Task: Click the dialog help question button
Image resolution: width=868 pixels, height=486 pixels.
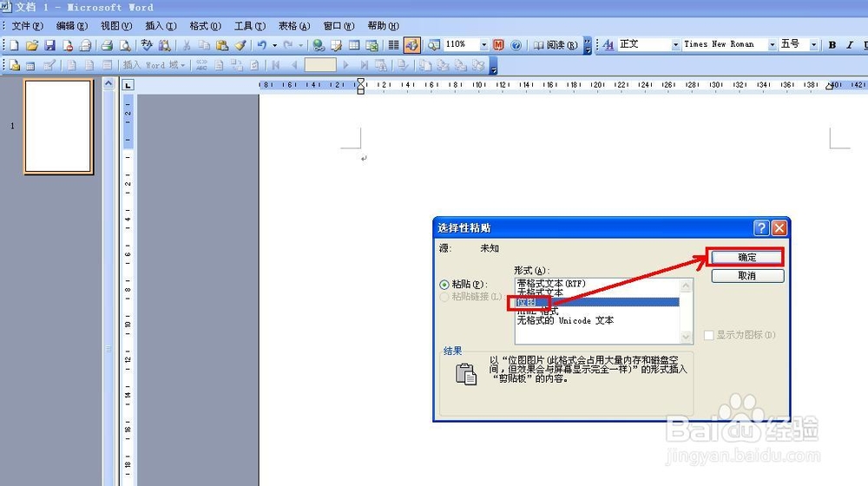Action: pos(761,228)
